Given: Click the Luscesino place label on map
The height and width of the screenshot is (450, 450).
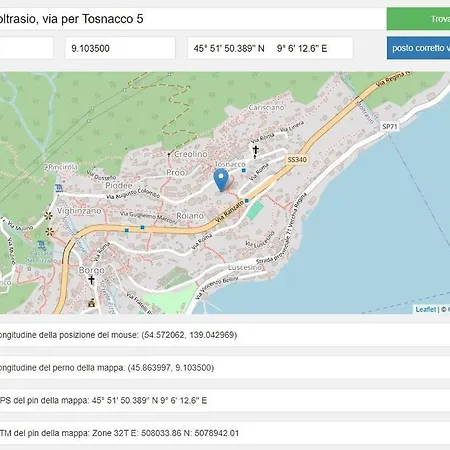Looking at the screenshot, I should click(x=245, y=268).
